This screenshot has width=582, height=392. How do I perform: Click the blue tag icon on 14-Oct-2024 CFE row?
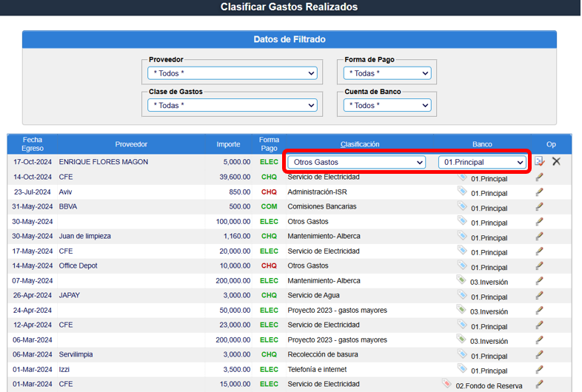(x=462, y=177)
